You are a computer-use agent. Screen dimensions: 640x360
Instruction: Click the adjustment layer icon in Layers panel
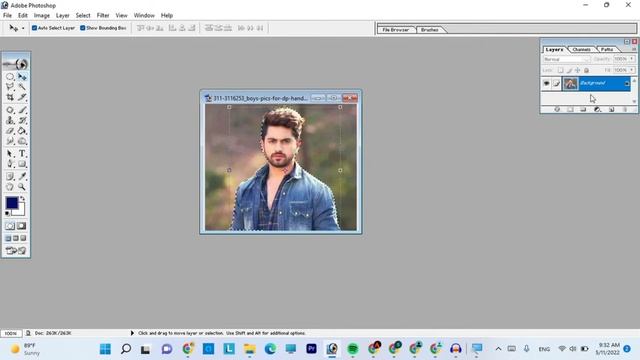(598, 109)
